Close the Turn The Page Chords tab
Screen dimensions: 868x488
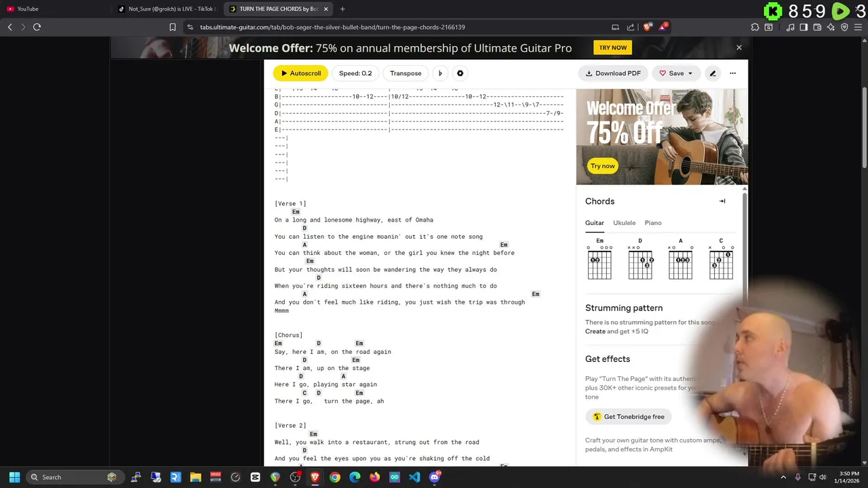pyautogui.click(x=326, y=9)
